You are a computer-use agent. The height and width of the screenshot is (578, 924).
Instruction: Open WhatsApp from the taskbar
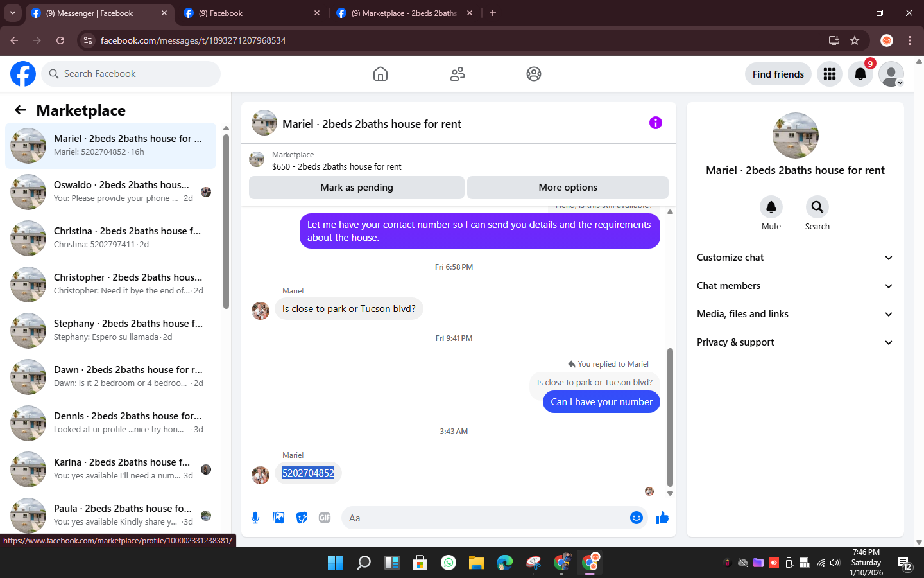[449, 563]
